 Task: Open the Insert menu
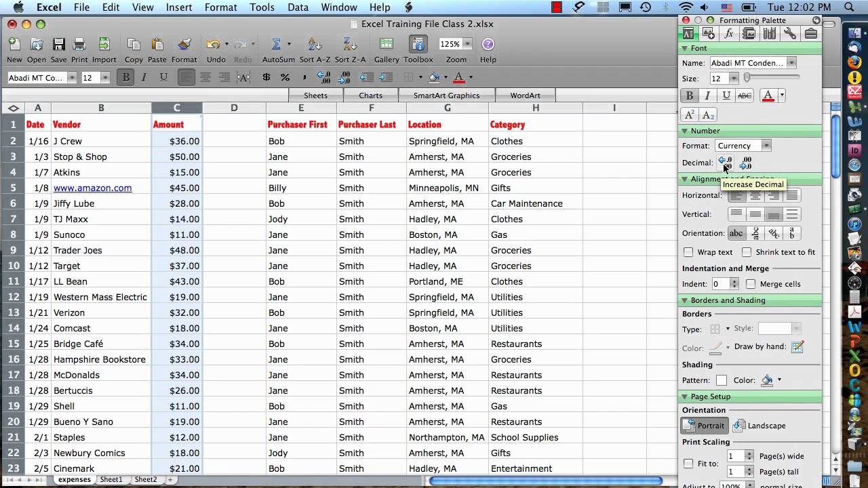pos(179,7)
